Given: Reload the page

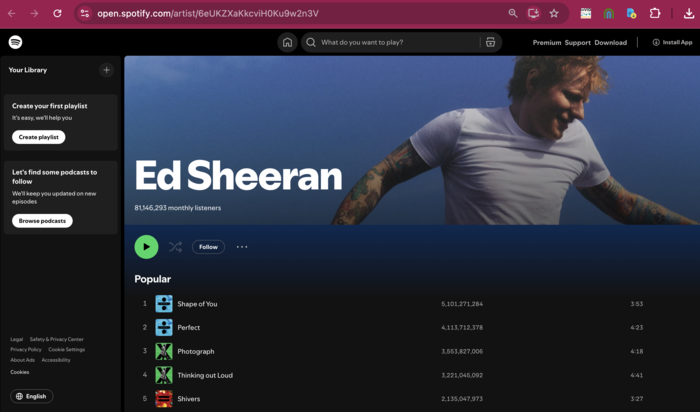Looking at the screenshot, I should click(58, 13).
